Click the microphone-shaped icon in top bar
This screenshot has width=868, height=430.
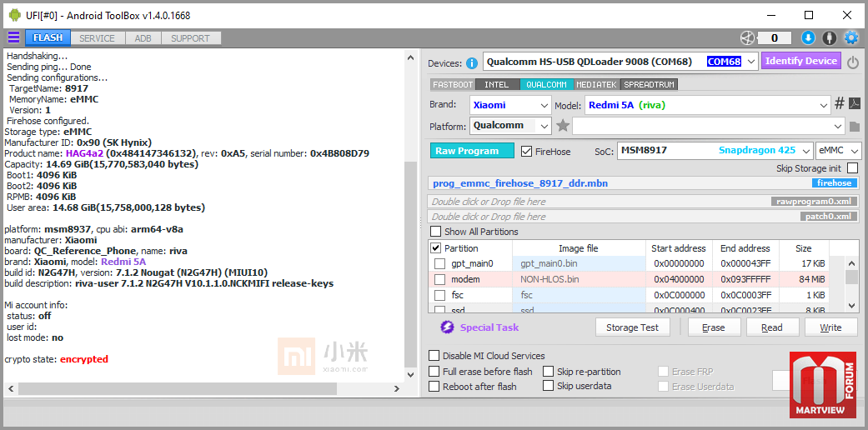point(830,37)
